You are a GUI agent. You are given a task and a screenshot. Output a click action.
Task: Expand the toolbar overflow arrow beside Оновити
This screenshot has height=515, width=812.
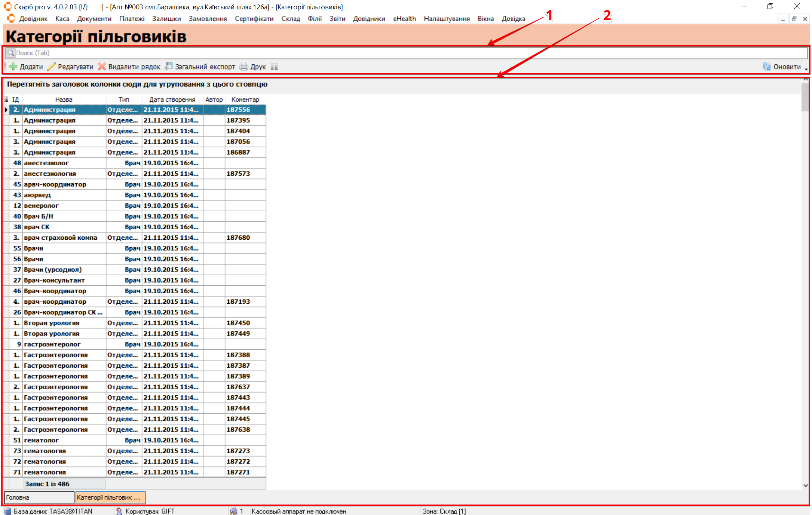point(806,69)
